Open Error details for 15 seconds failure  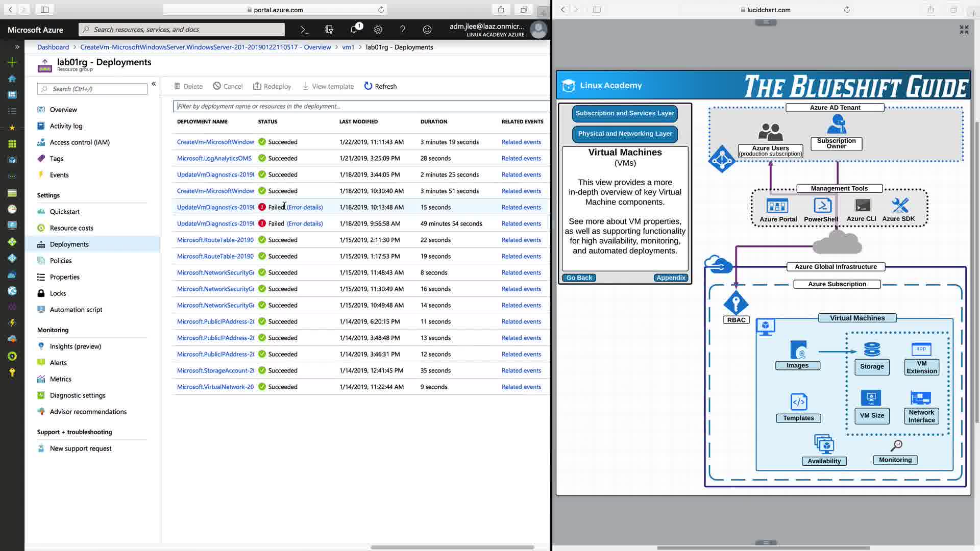coord(305,207)
